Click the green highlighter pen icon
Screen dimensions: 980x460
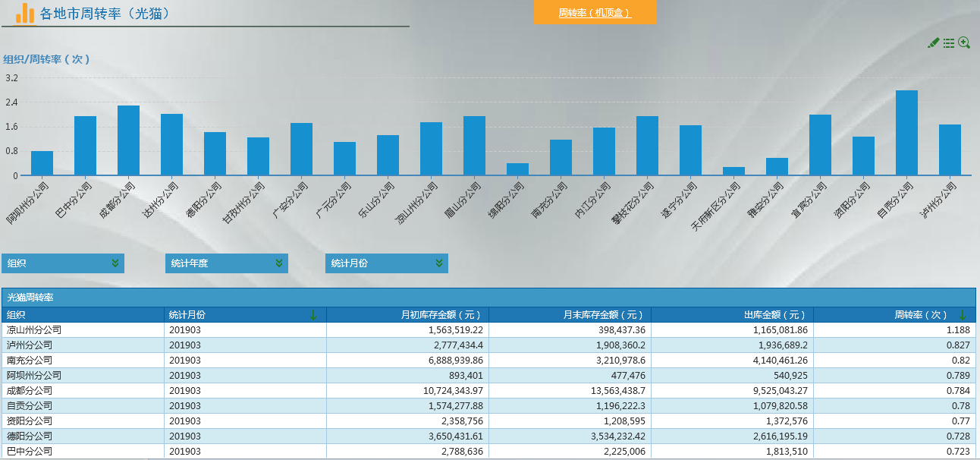click(x=934, y=43)
